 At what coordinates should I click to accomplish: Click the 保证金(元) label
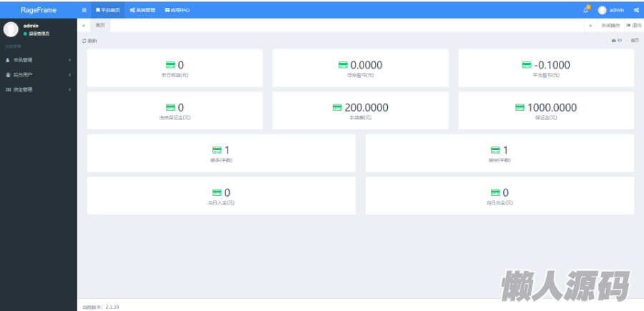pyautogui.click(x=546, y=118)
